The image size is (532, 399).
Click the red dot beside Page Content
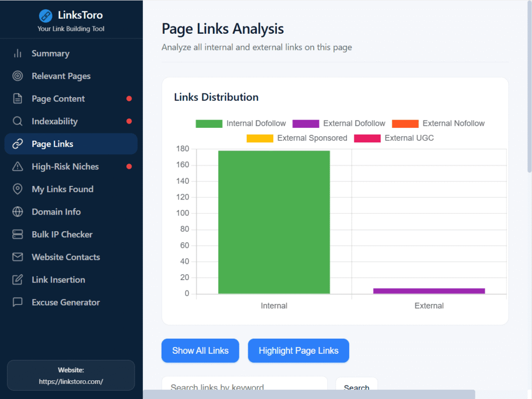coord(129,99)
